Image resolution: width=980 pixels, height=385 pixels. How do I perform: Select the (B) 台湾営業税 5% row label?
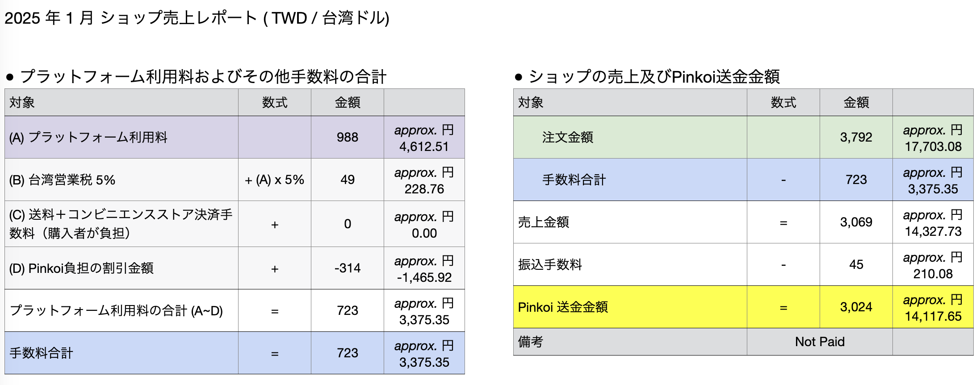[63, 180]
